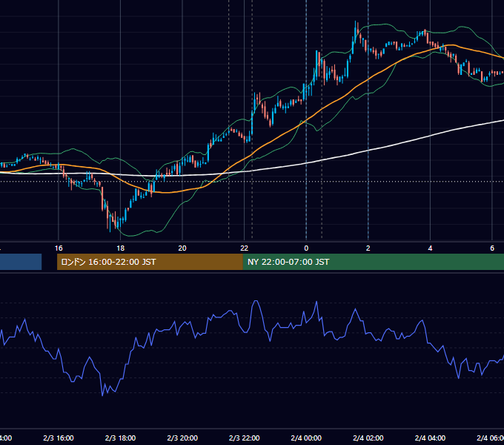Click the '6' hour label on price chart axis
Screen dimensions: 504x445
(492, 248)
